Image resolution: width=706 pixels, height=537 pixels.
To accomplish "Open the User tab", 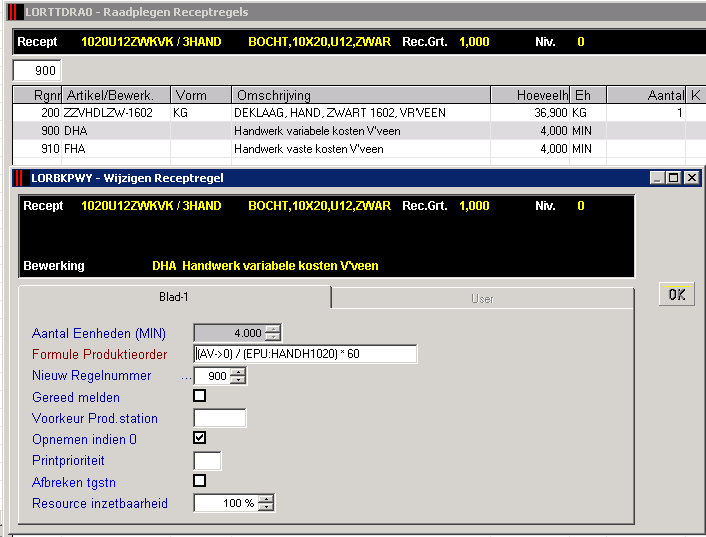I will click(x=482, y=299).
